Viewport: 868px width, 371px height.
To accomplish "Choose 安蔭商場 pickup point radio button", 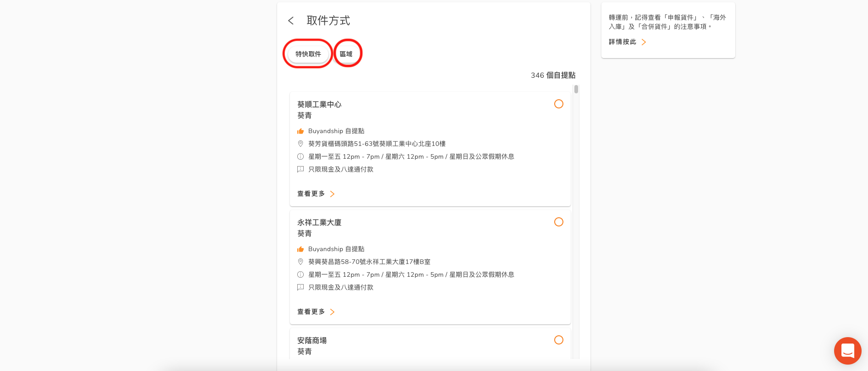I will pyautogui.click(x=558, y=340).
